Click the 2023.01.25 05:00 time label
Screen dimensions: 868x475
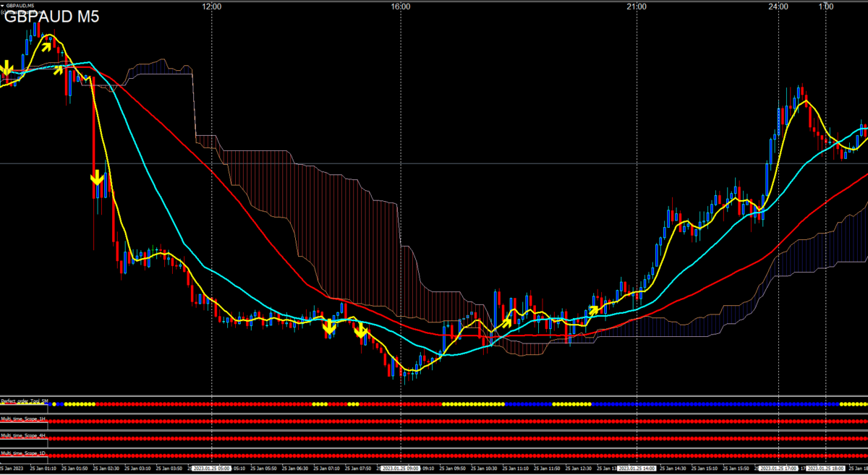point(210,468)
